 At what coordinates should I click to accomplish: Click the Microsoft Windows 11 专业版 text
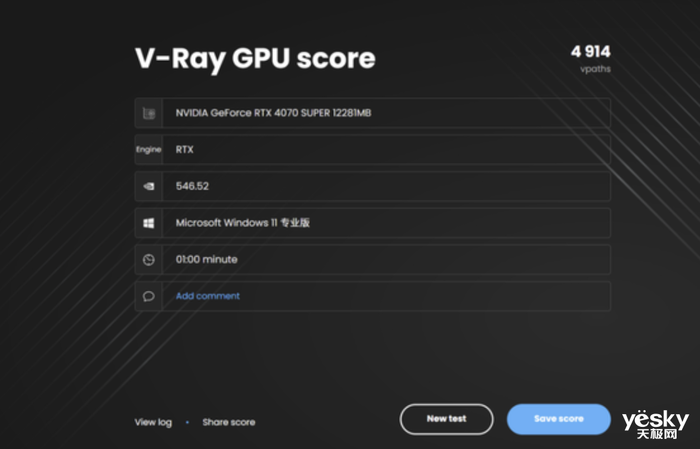click(x=242, y=223)
